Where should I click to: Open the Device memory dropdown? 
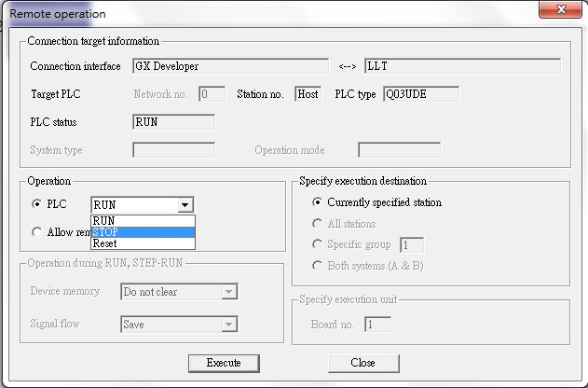pyautogui.click(x=227, y=292)
